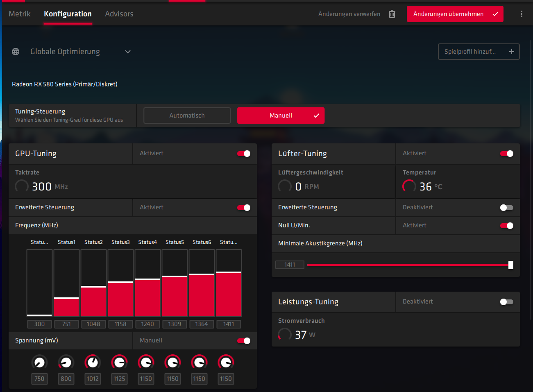Click the Status1 frequency bar
The image size is (533, 392).
(x=66, y=283)
